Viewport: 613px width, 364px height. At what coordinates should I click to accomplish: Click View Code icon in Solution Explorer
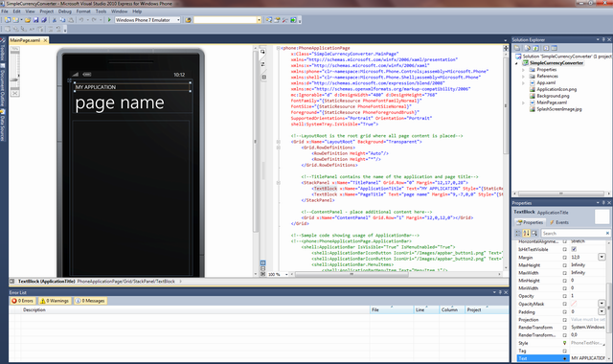(x=546, y=48)
